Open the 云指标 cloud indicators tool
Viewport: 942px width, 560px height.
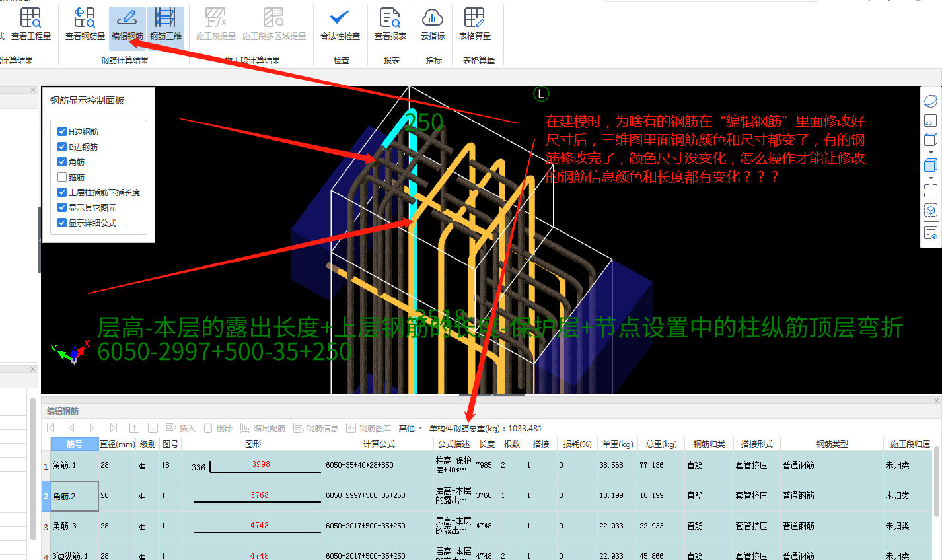coord(433,24)
